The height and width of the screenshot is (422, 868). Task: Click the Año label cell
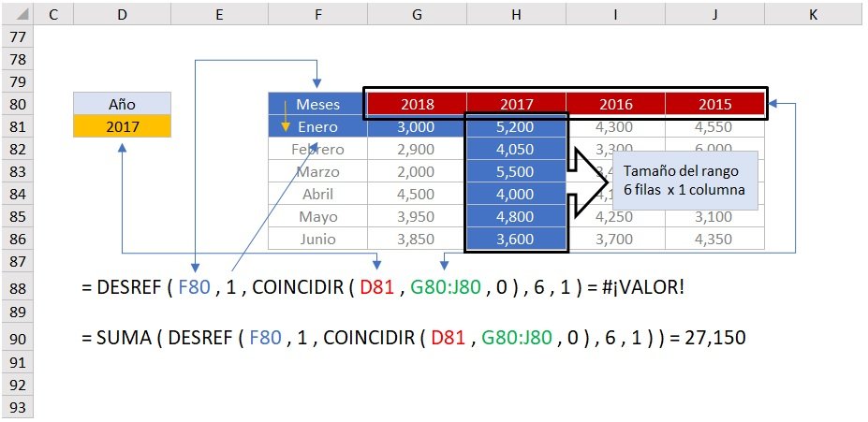click(123, 104)
